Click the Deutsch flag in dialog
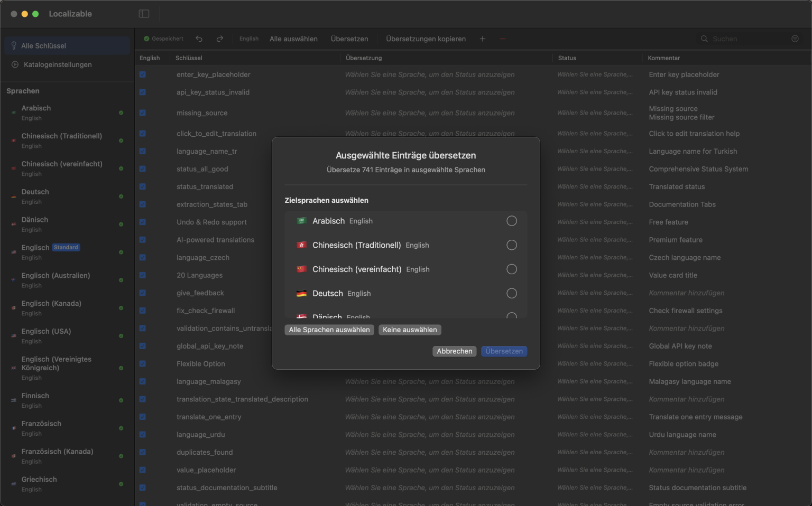 coord(301,293)
